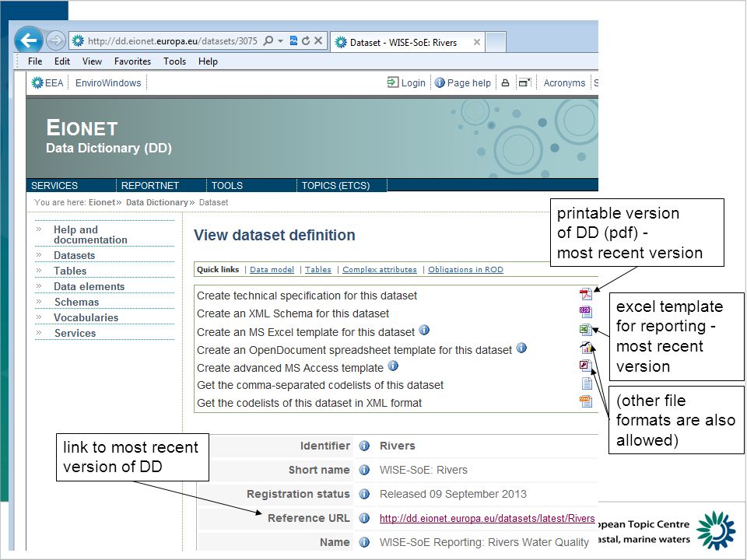Open Datasets in the sidebar
The image size is (747, 560).
[75, 255]
